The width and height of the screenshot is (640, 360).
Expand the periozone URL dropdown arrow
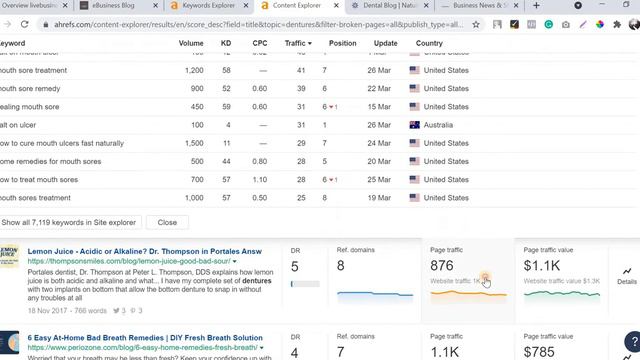click(x=262, y=348)
